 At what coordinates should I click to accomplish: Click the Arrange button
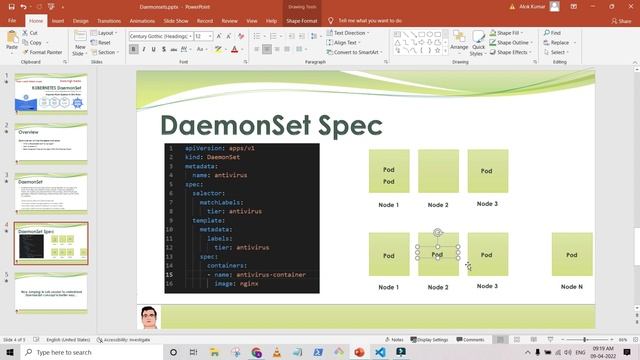click(459, 41)
